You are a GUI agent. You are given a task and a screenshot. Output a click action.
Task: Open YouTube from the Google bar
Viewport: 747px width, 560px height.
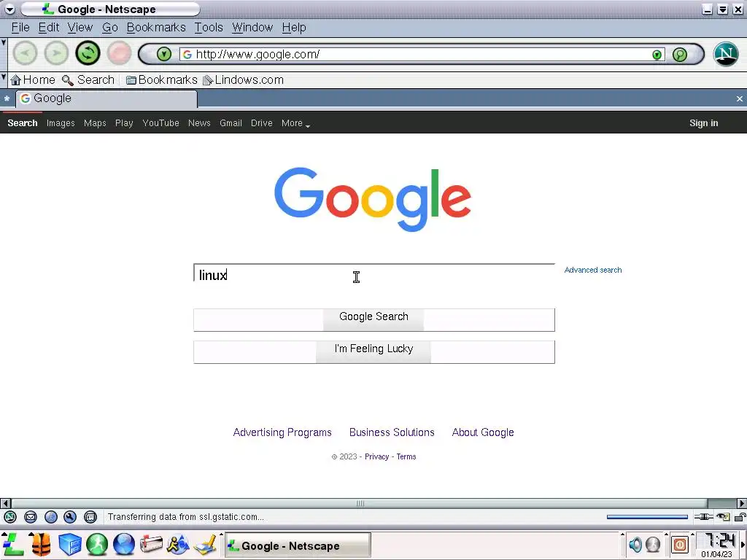tap(160, 123)
